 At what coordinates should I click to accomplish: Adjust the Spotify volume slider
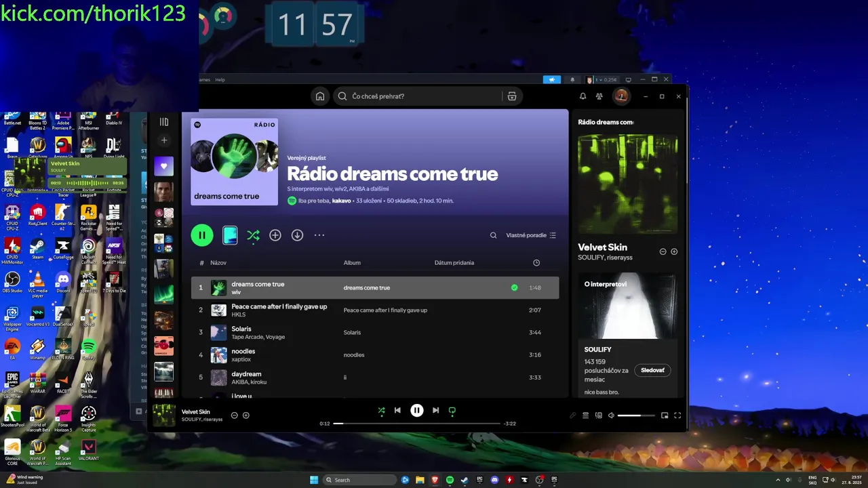pos(636,415)
